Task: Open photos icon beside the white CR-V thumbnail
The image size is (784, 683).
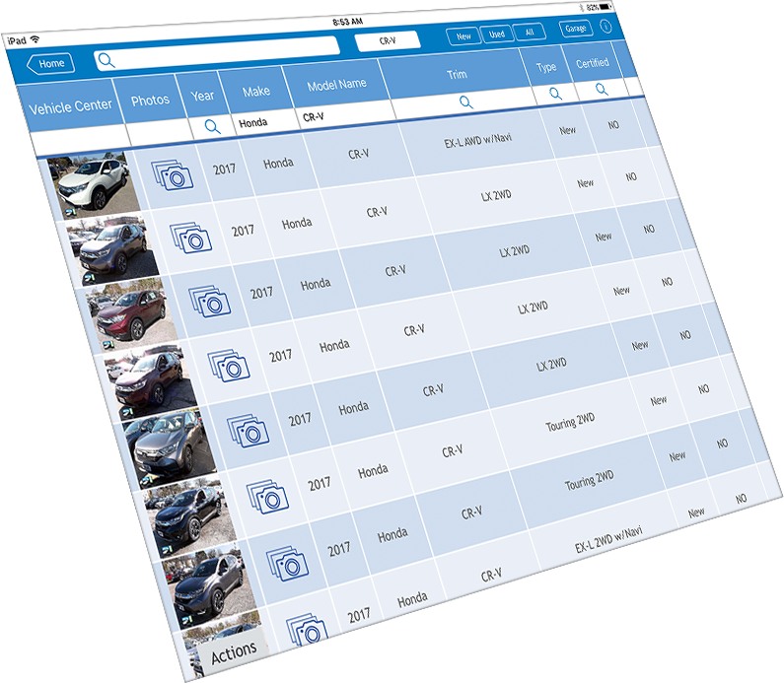Action: tap(172, 174)
